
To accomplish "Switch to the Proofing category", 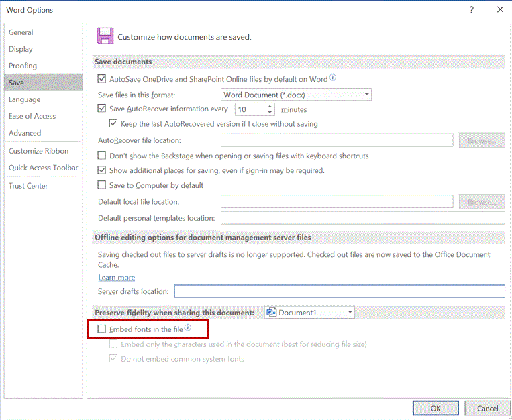I will click(23, 66).
